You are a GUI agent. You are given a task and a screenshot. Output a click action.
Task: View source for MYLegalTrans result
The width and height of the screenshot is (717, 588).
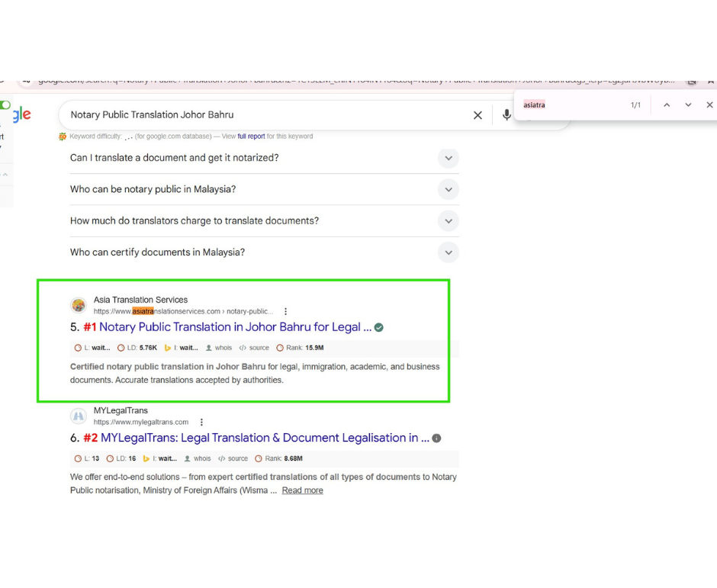tap(233, 458)
